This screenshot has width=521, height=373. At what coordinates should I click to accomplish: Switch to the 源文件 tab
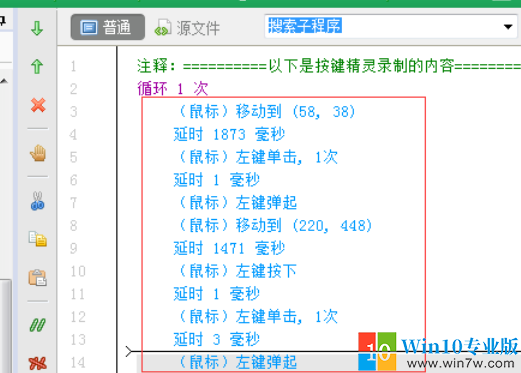click(x=187, y=28)
